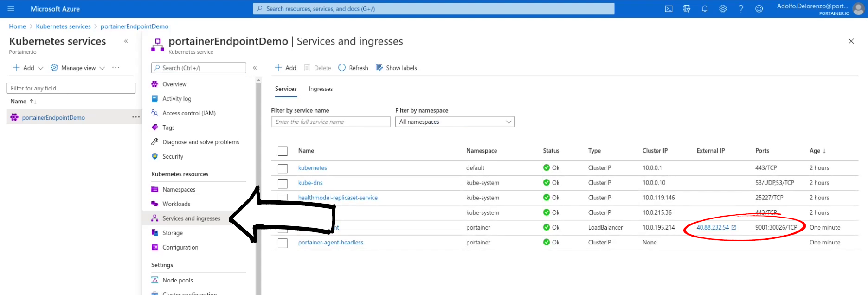The image size is (868, 295).
Task: Click the Cluster IP value 10.0.195.214
Action: 658,227
